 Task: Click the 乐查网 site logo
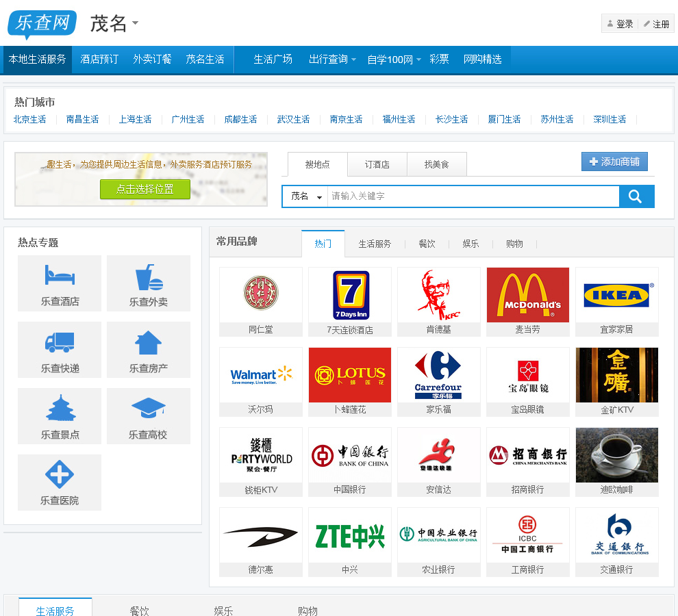pos(42,24)
